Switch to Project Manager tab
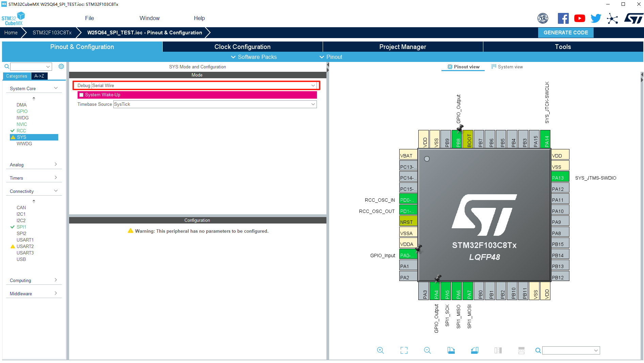This screenshot has width=644, height=363. tap(403, 47)
